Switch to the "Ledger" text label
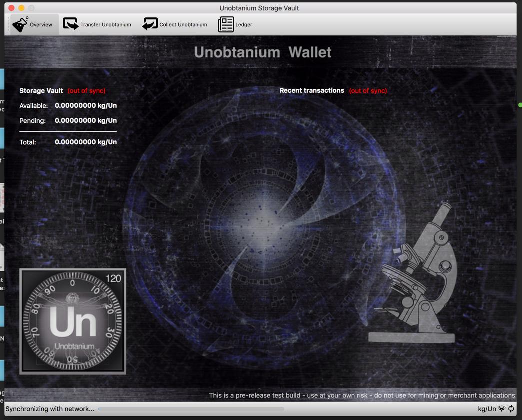The image size is (522, 420). [244, 25]
